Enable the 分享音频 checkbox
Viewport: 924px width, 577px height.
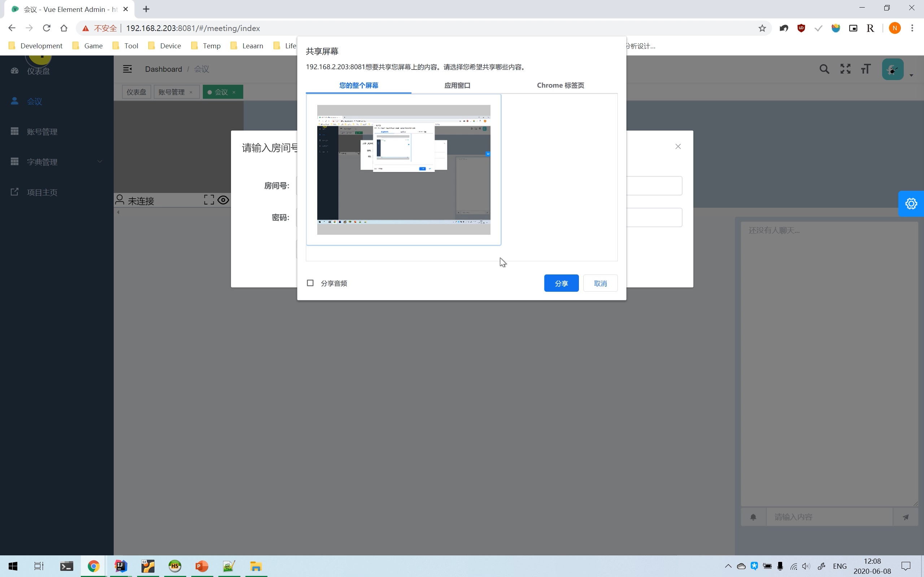click(310, 283)
